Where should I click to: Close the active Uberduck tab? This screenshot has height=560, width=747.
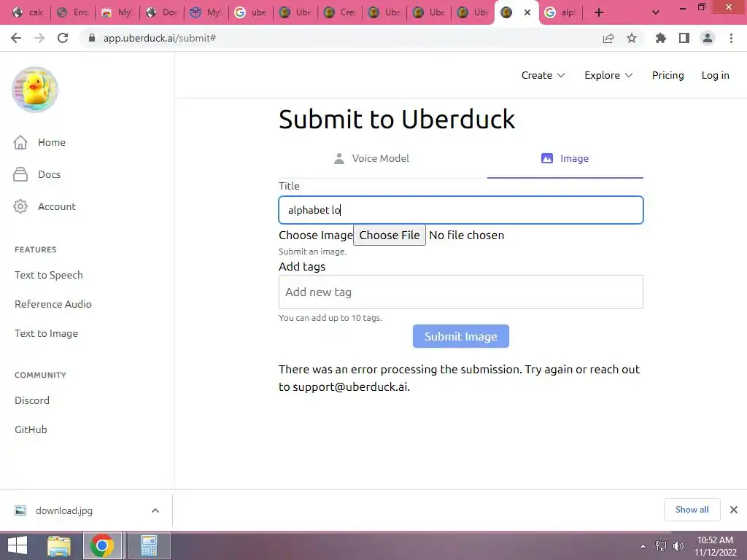pyautogui.click(x=527, y=12)
